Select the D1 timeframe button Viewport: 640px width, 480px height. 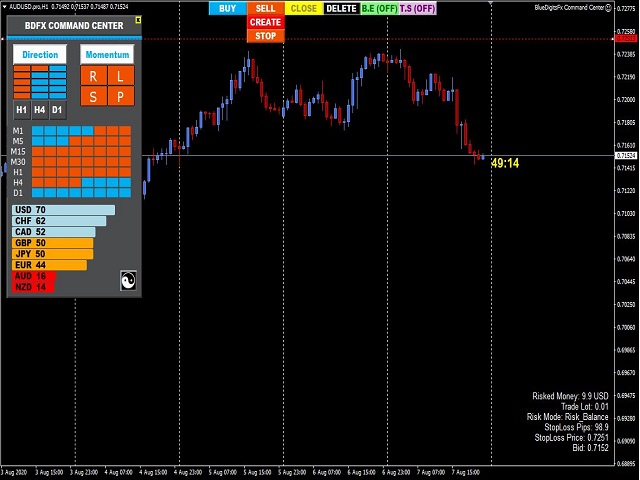click(x=58, y=110)
